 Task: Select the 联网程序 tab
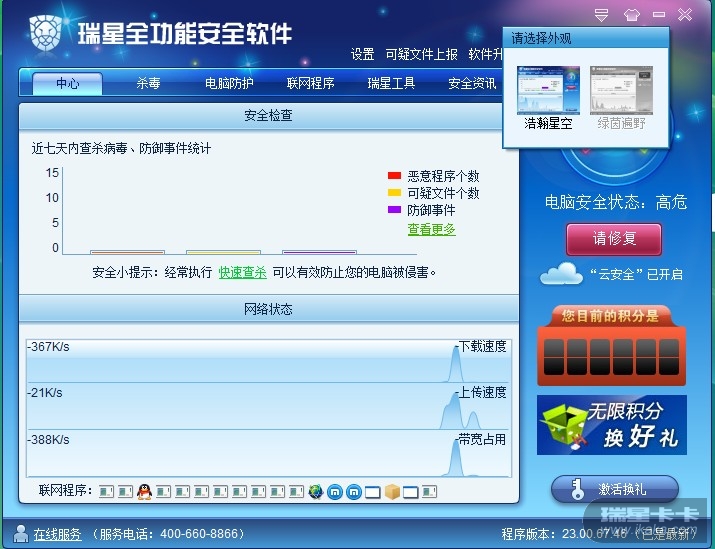pos(310,83)
